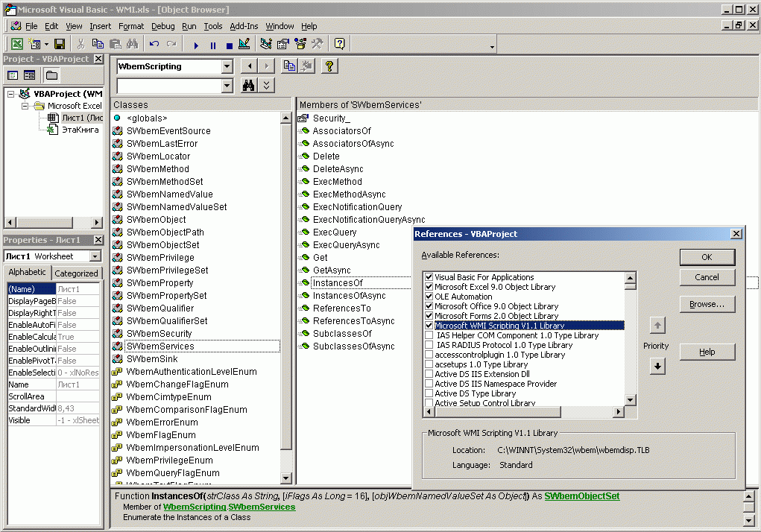The height and width of the screenshot is (532, 761).
Task: Click the Find binoculars icon in main toolbar
Action: pyautogui.click(x=132, y=44)
